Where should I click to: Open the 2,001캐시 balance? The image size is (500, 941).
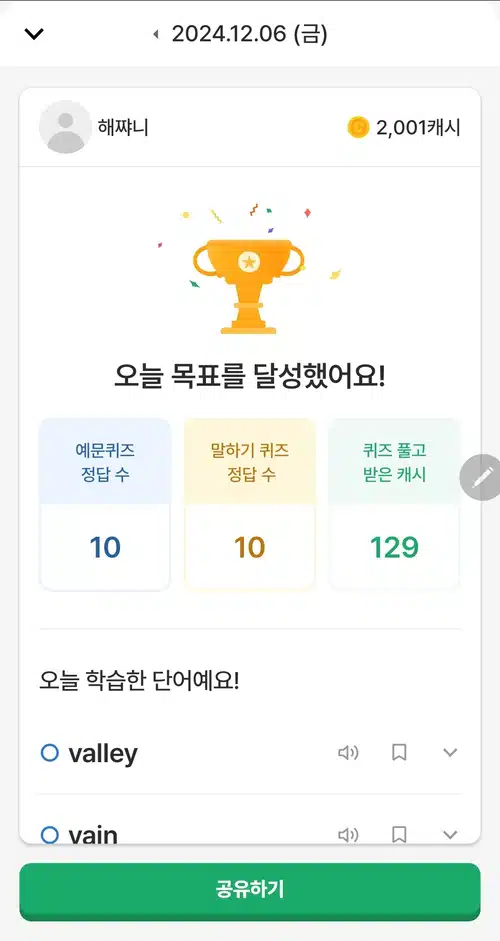click(x=418, y=128)
